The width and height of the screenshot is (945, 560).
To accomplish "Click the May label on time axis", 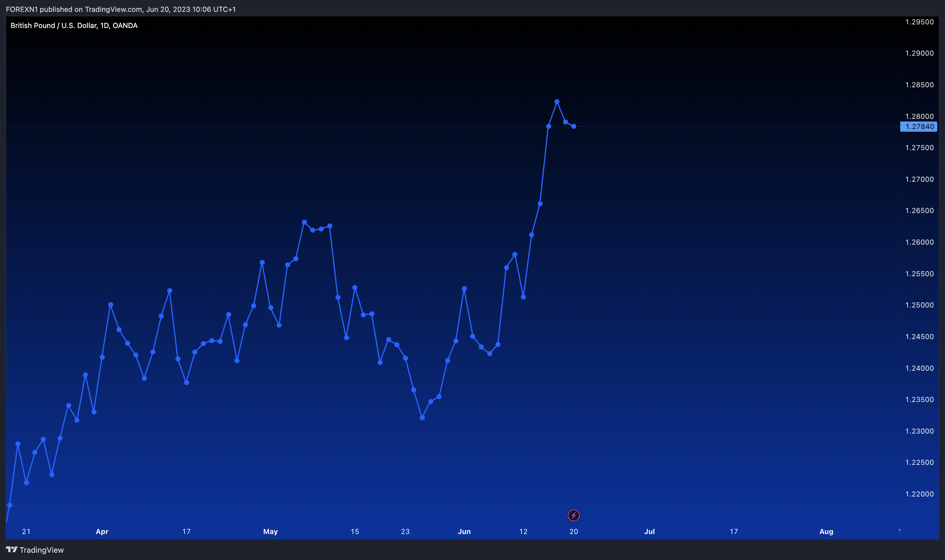I will coord(270,531).
